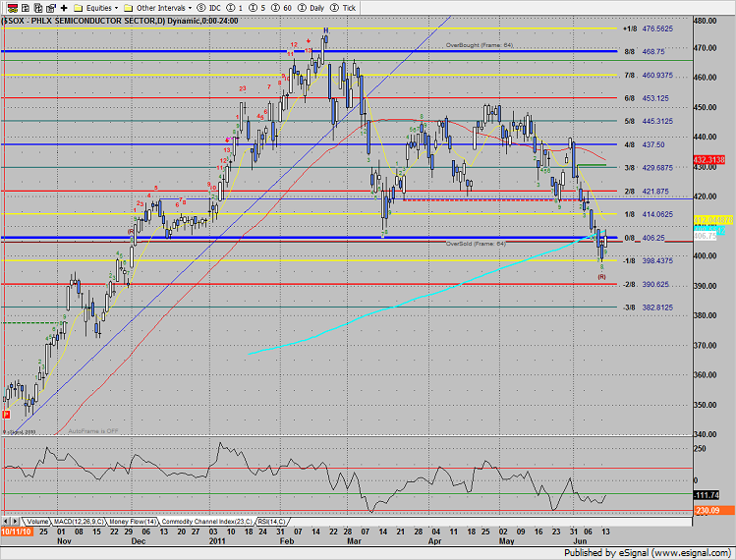Click the 6/8 453.125 level label
The height and width of the screenshot is (560, 736).
tap(647, 98)
